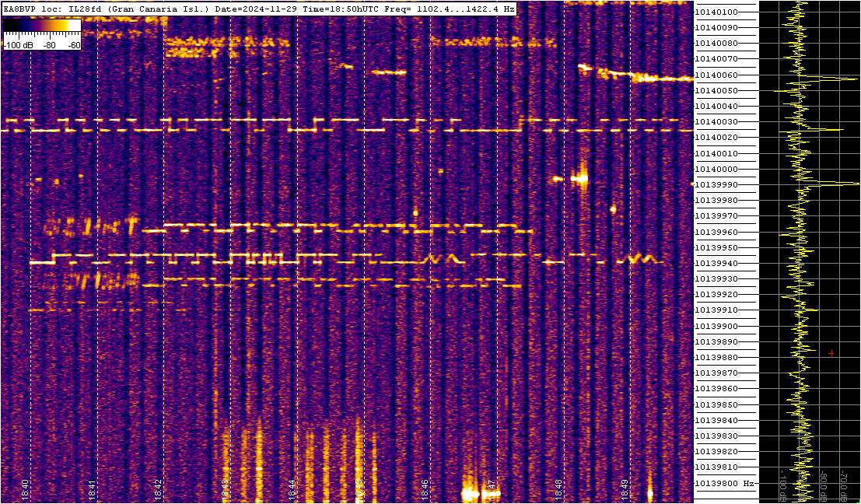The width and height of the screenshot is (861, 504).
Task: Click frequency label 10139860
Action: (716, 389)
